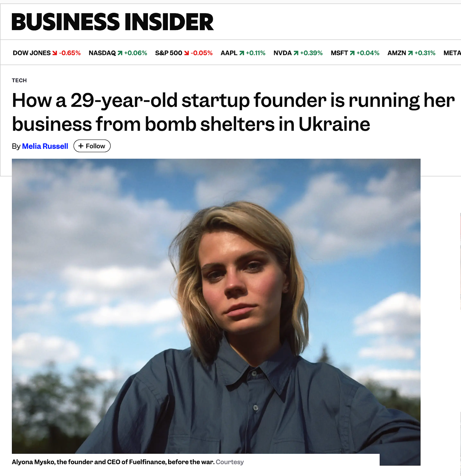Click the Business Insider logo
Image resolution: width=461 pixels, height=476 pixels.
(112, 22)
